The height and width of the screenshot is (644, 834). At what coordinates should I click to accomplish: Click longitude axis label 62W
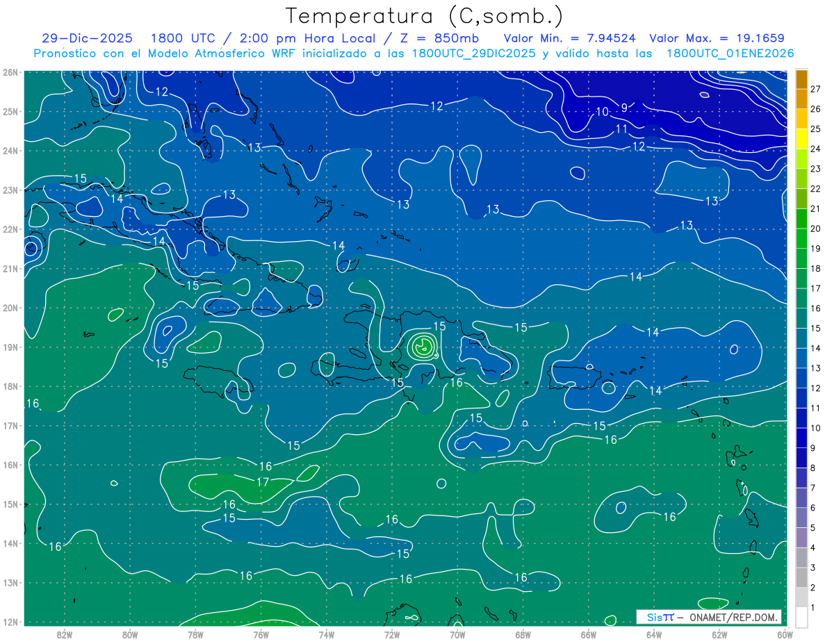[x=719, y=634]
